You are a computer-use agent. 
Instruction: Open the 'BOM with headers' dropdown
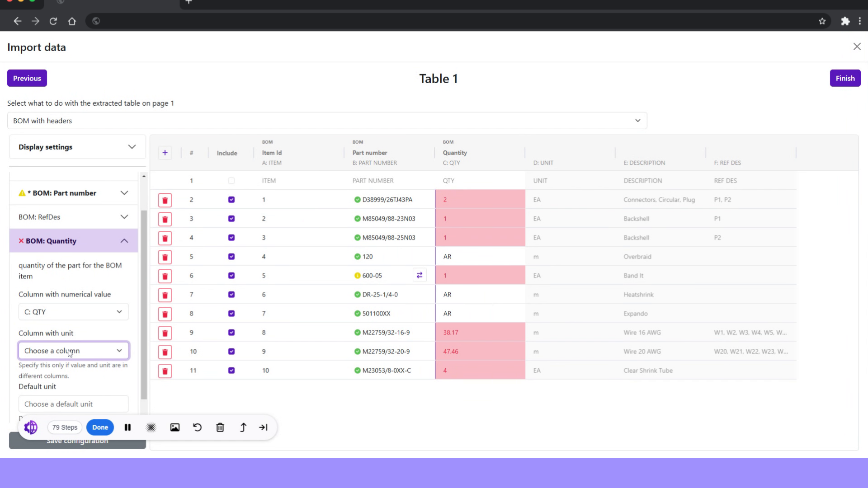click(x=327, y=121)
